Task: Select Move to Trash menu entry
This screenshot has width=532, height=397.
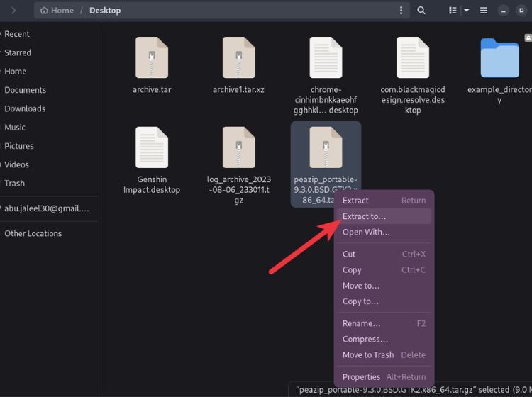Action: [367, 355]
